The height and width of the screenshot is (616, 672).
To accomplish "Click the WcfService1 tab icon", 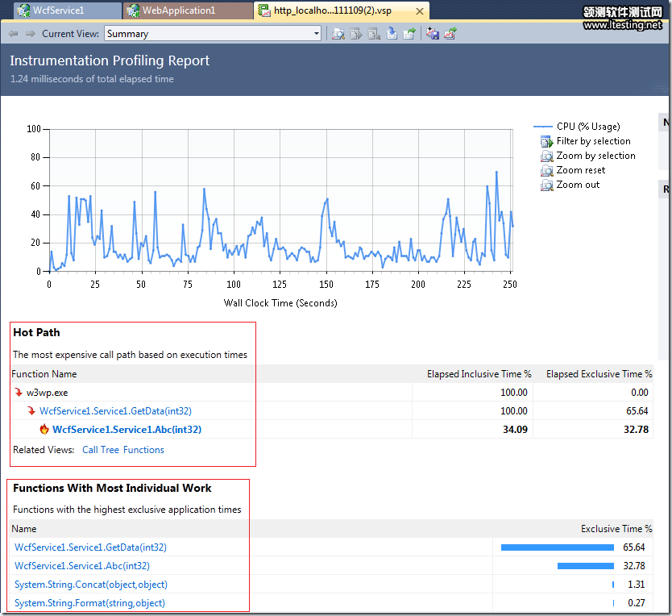I will [x=23, y=10].
